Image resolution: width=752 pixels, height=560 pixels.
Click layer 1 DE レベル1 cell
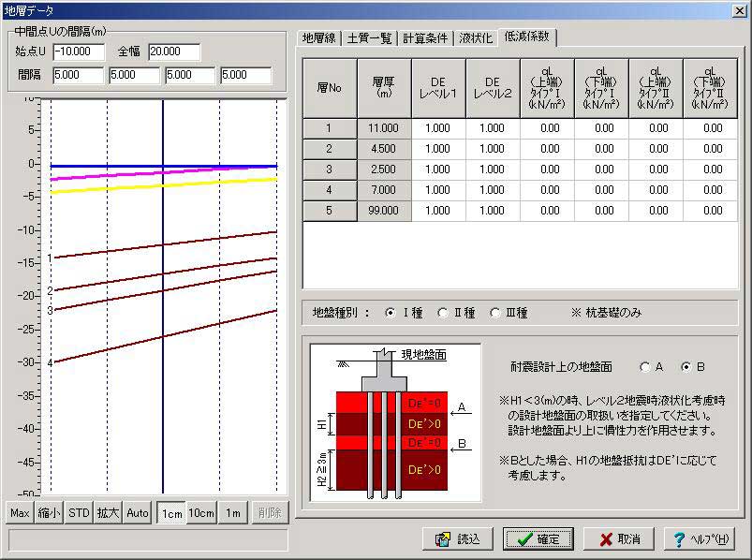pyautogui.click(x=438, y=128)
